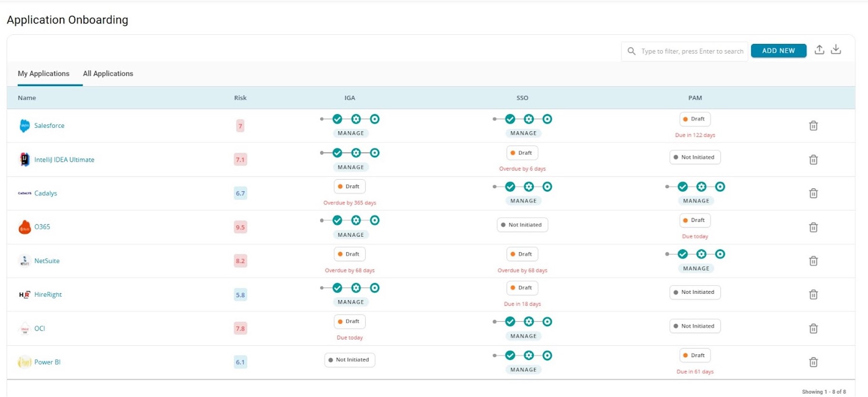This screenshot has height=397, width=868.
Task: Click Not Initiated for HireRight PAM
Action: pyautogui.click(x=695, y=292)
